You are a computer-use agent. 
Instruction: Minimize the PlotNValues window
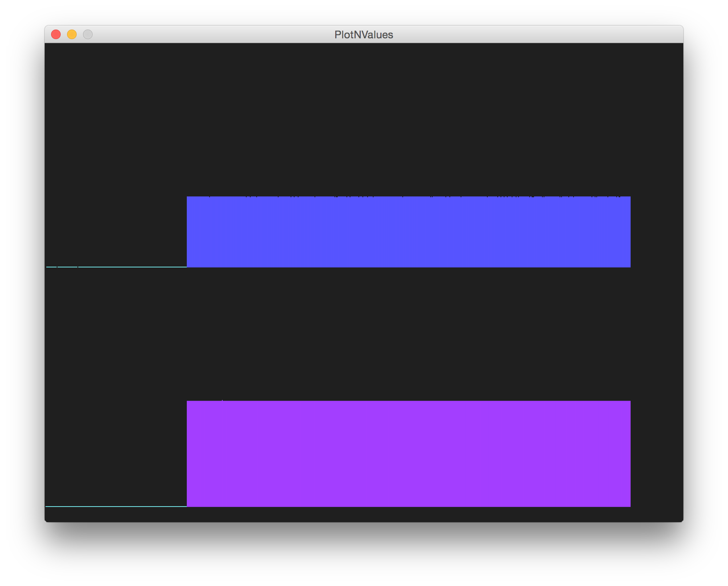pos(72,35)
